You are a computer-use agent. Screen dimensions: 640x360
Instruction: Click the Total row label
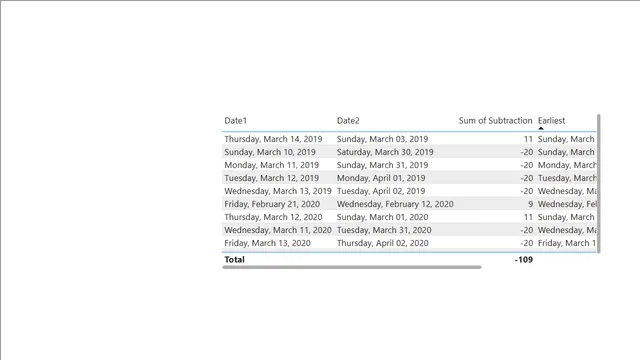click(x=234, y=260)
